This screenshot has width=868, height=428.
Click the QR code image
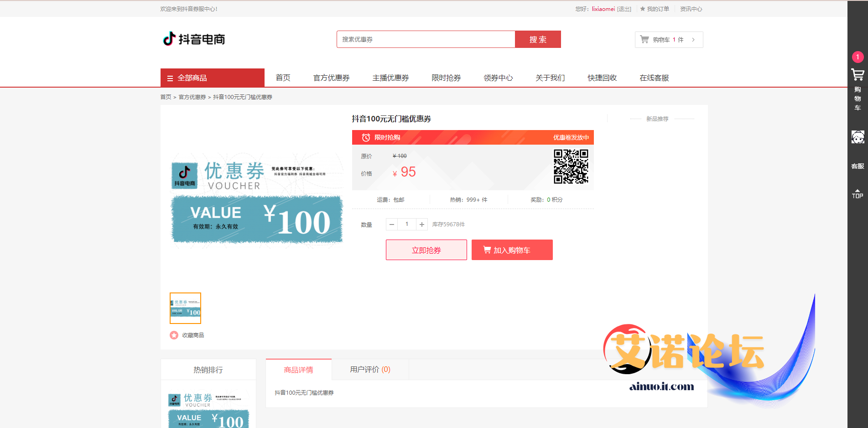[x=571, y=167]
